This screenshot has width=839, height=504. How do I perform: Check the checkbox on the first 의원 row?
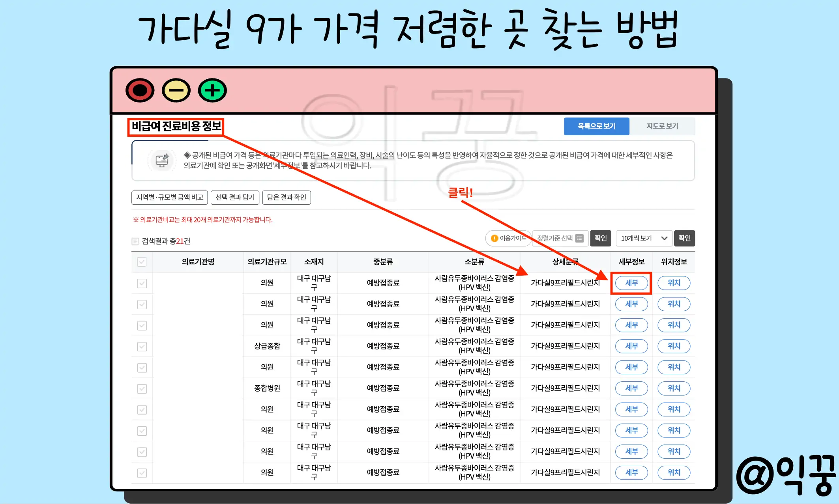(142, 283)
